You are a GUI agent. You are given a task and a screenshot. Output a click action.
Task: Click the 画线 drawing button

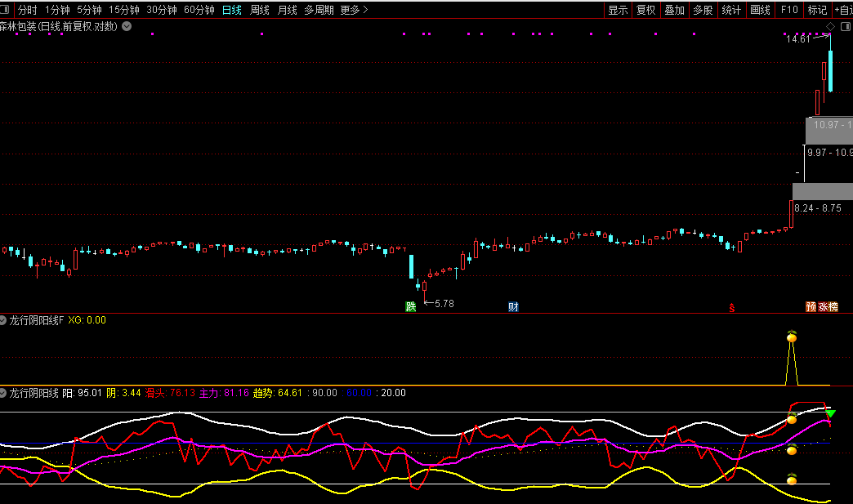[x=760, y=10]
